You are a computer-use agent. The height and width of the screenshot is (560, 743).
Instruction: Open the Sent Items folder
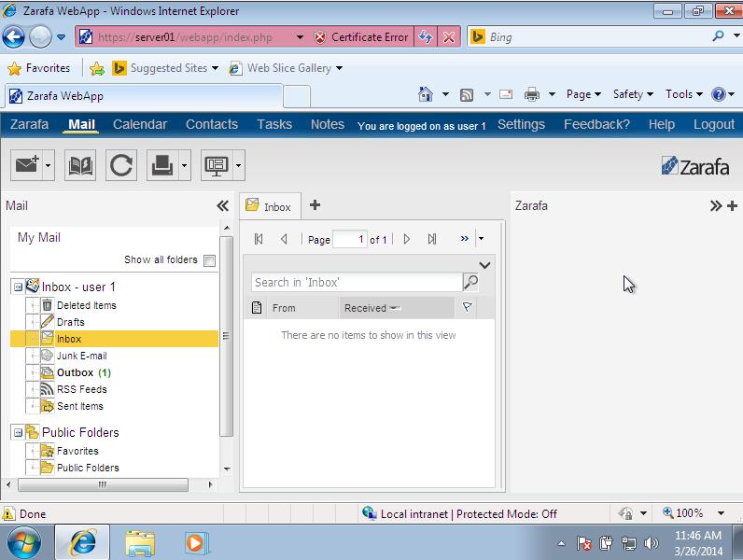click(79, 406)
